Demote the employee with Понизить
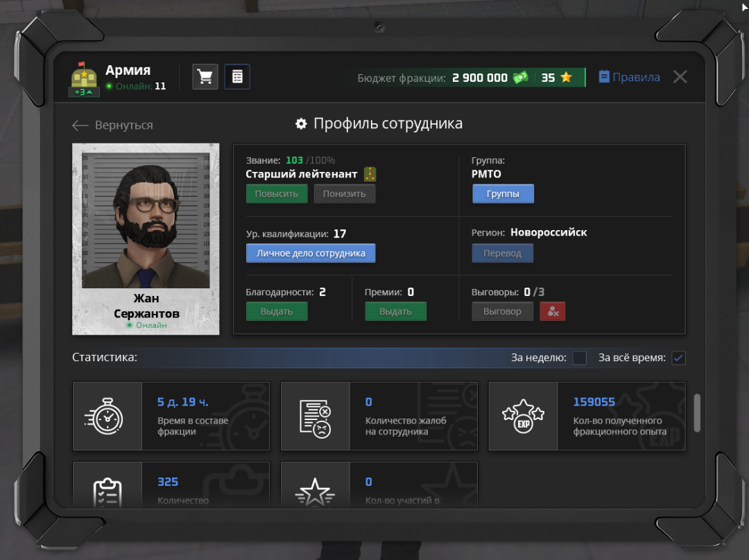The width and height of the screenshot is (749, 560). (x=345, y=194)
